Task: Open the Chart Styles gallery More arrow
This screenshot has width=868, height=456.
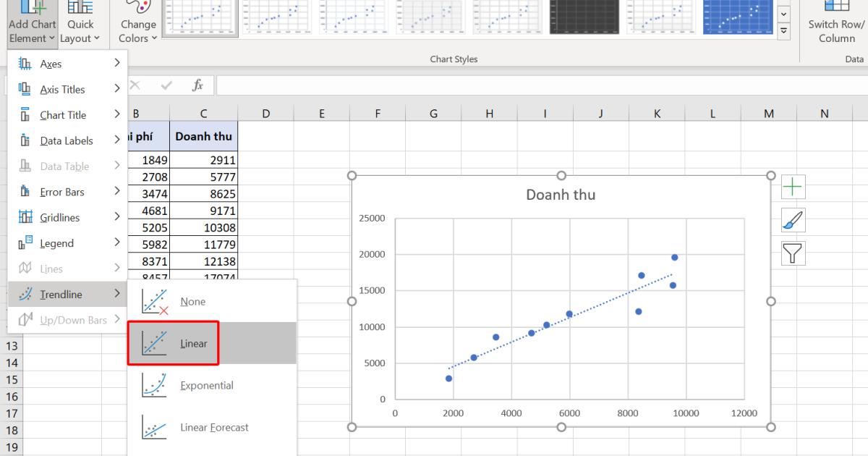Action: coord(783,30)
